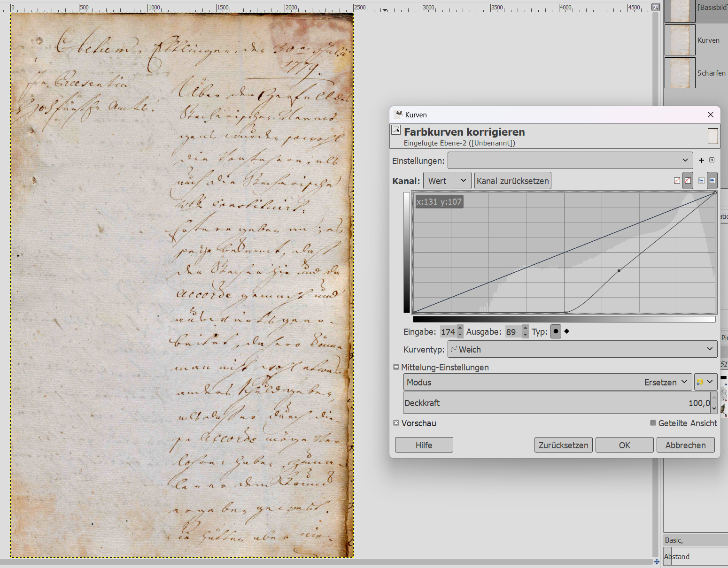
Task: Enable the Geteilte Ansicht checkbox
Action: pos(653,423)
